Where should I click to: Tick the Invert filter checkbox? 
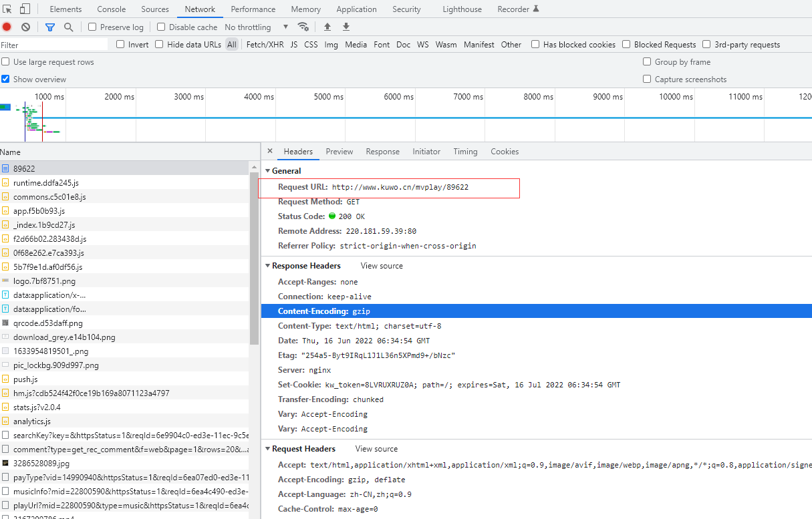120,44
